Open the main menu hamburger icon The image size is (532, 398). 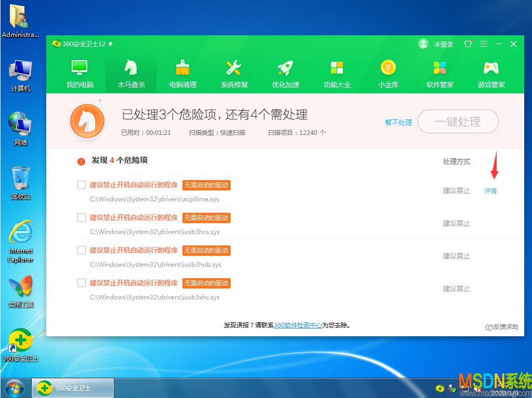coord(484,44)
